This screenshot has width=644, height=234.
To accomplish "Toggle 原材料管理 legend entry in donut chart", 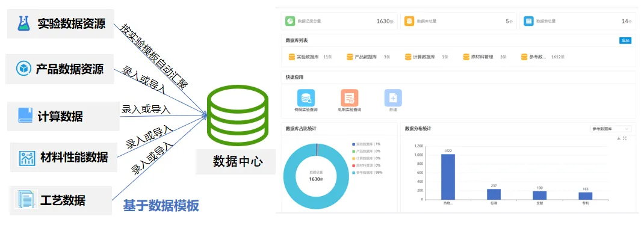I will coord(366,165).
